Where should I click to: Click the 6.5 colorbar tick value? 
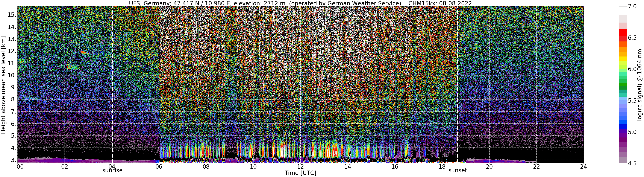point(632,38)
